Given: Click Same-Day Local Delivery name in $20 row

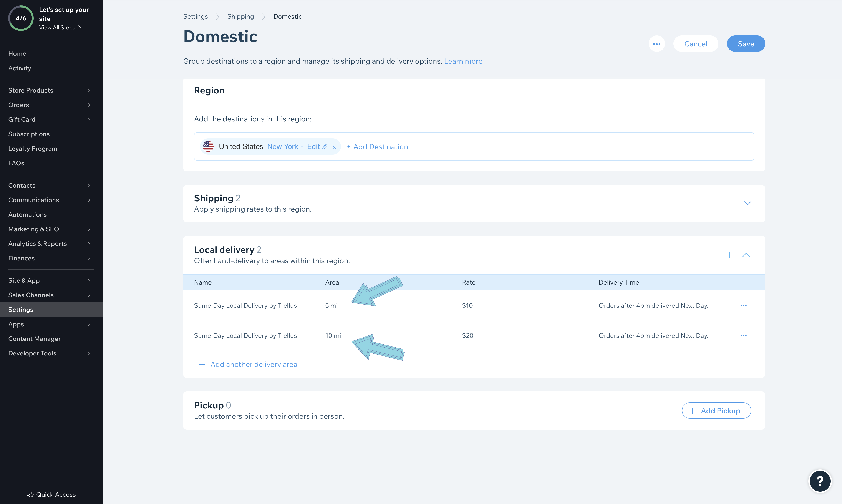Looking at the screenshot, I should [x=245, y=335].
